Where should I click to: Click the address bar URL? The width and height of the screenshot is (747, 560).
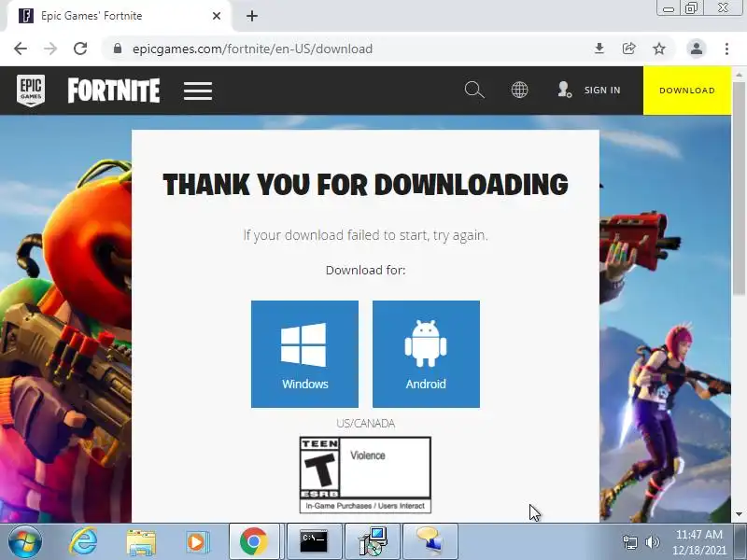click(252, 49)
